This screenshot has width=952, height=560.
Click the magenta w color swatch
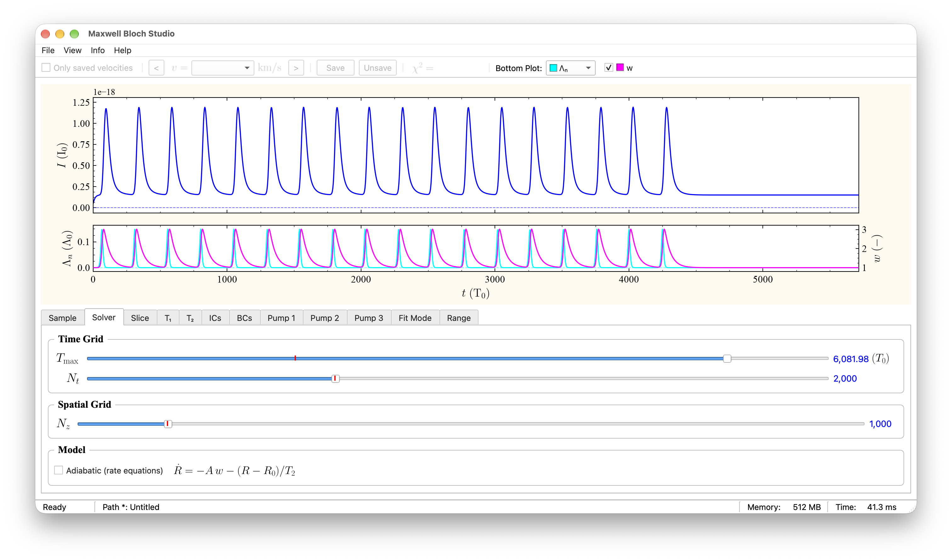620,68
